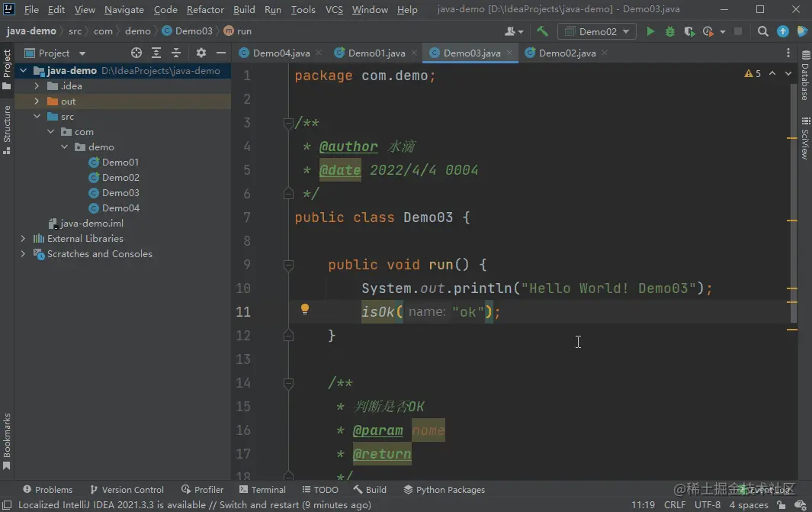
Task: Run with coverage using the shield icon
Action: tap(689, 31)
